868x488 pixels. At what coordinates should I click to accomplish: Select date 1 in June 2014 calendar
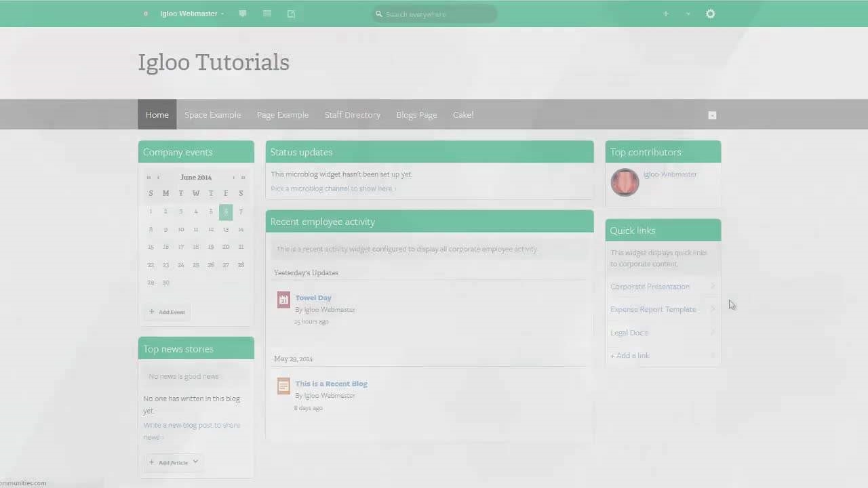point(151,211)
